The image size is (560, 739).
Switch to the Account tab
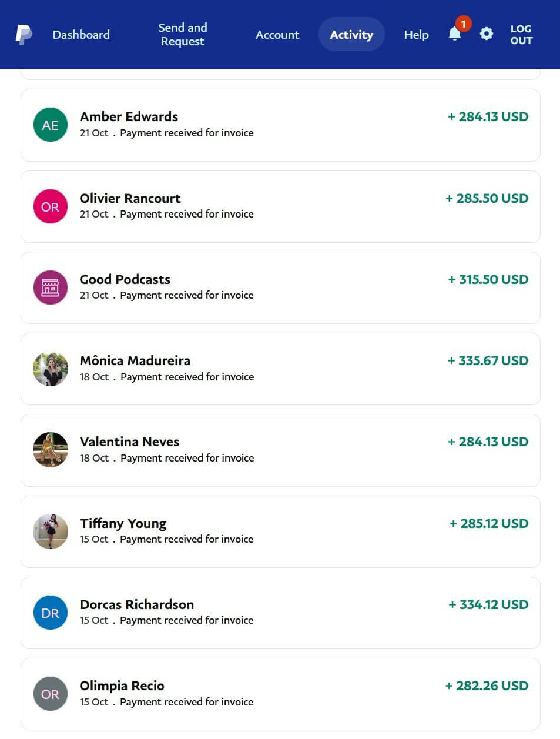(x=277, y=35)
